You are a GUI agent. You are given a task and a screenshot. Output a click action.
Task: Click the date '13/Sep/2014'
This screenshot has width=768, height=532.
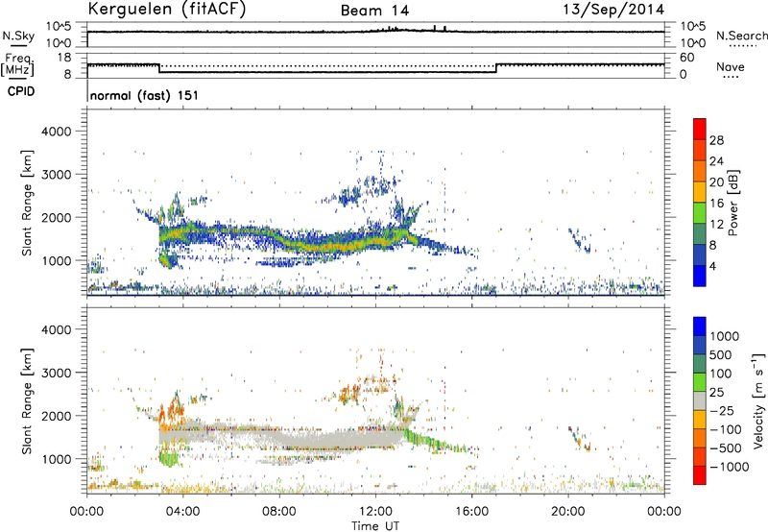click(x=612, y=9)
